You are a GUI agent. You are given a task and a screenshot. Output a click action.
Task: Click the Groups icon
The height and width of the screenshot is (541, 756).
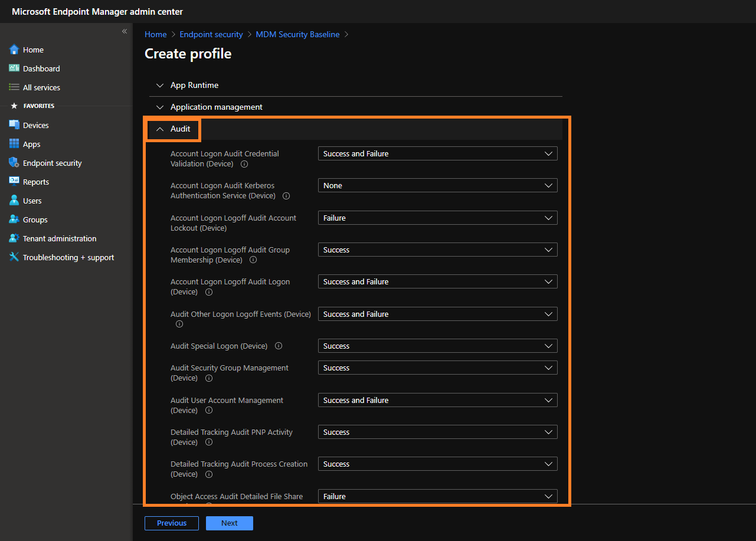tap(14, 219)
